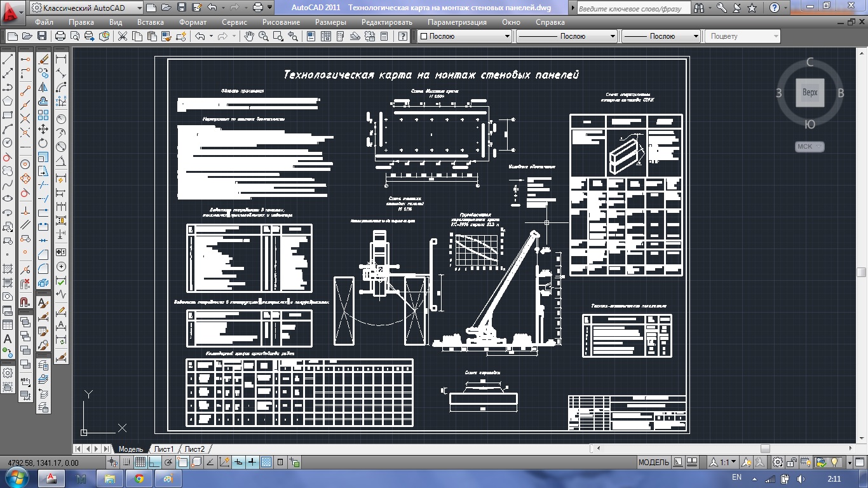This screenshot has height=488, width=868.
Task: Toggle Object Snap Tracking in status bar
Action: pyautogui.click(x=210, y=462)
